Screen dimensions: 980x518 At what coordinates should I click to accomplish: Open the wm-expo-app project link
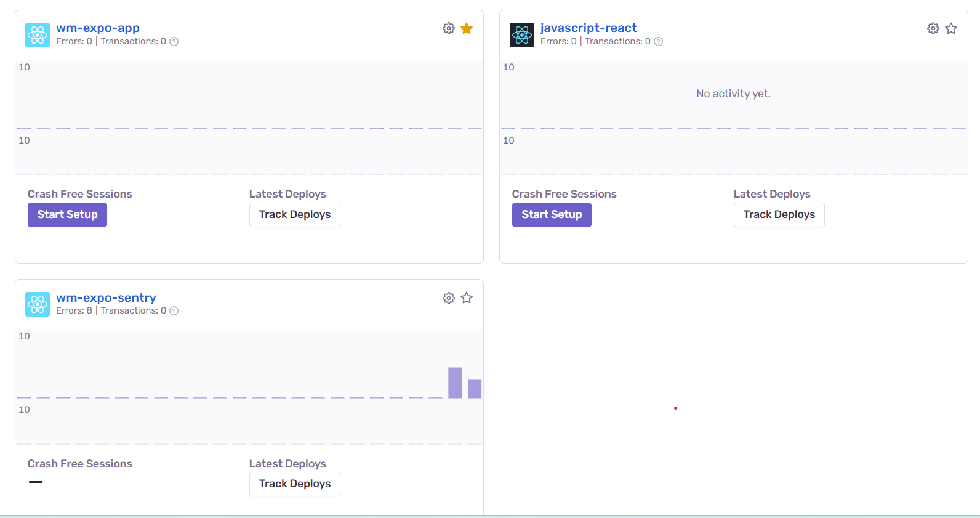point(98,28)
